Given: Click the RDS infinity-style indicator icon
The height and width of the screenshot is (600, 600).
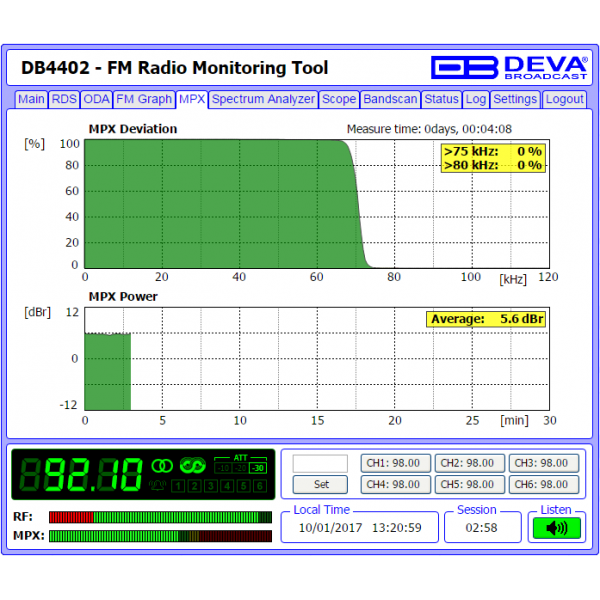Looking at the screenshot, I should click(192, 465).
